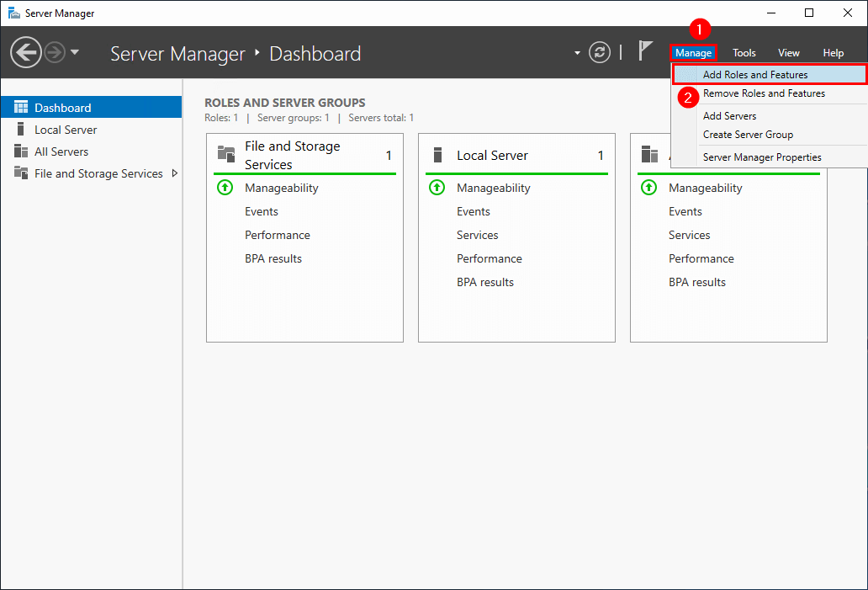Open the Manage menu
Screen dimensions: 868x590
pos(693,53)
